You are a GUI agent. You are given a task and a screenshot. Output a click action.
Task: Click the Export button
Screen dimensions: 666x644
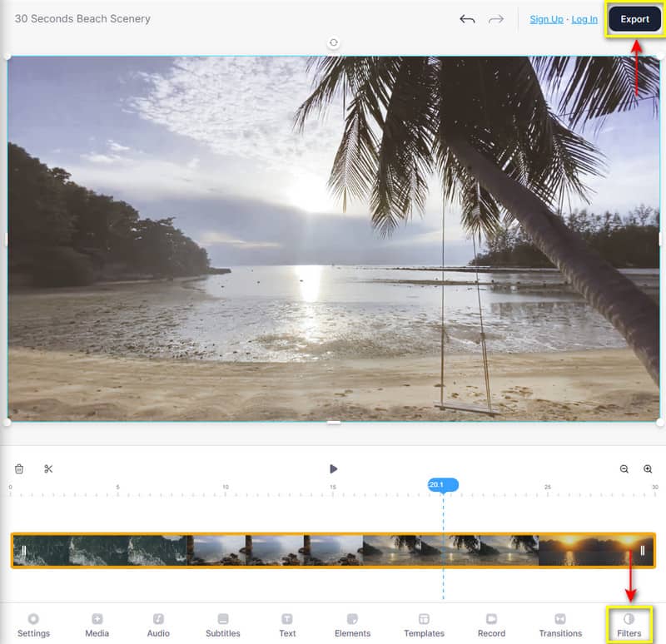(x=634, y=18)
